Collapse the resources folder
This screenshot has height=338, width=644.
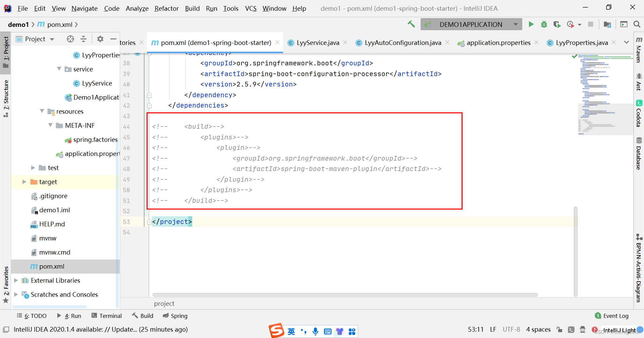pos(42,111)
